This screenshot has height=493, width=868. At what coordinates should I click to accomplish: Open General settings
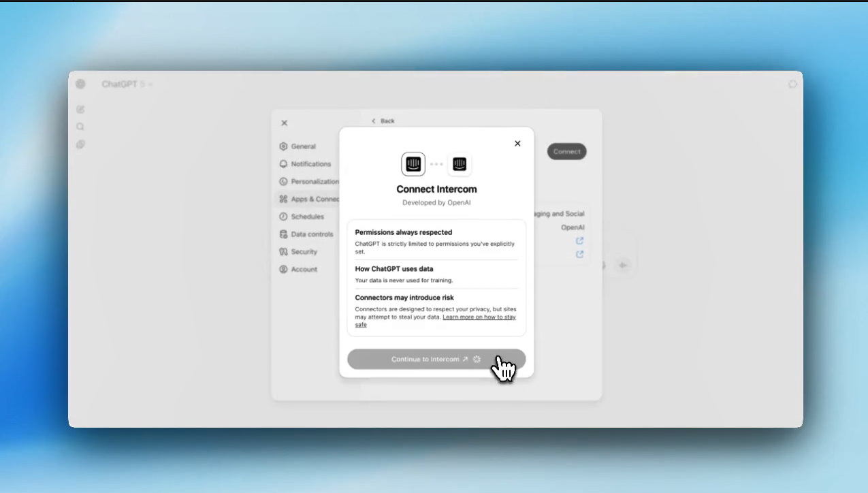(x=303, y=146)
